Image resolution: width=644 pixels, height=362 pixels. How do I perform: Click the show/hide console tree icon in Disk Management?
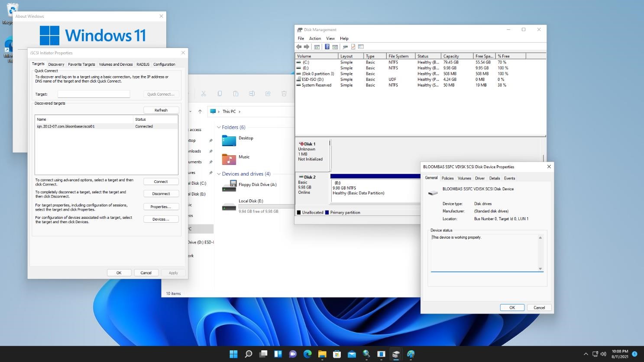click(x=317, y=47)
